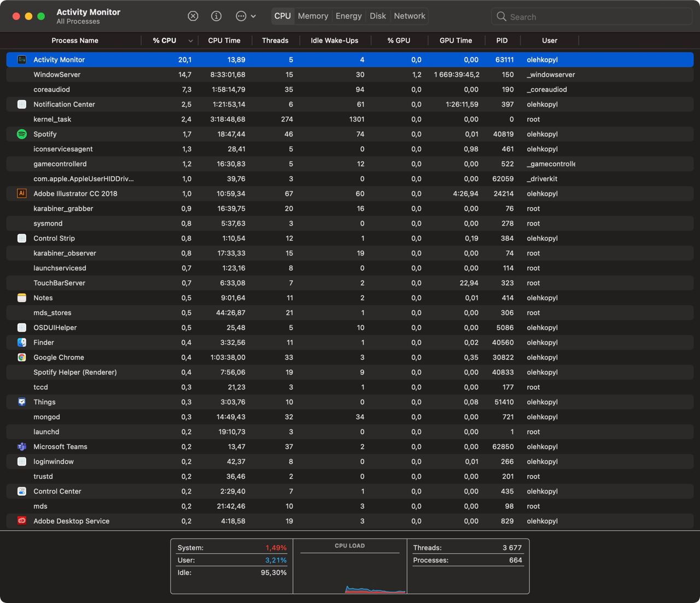Switch to the Energy tab

349,16
